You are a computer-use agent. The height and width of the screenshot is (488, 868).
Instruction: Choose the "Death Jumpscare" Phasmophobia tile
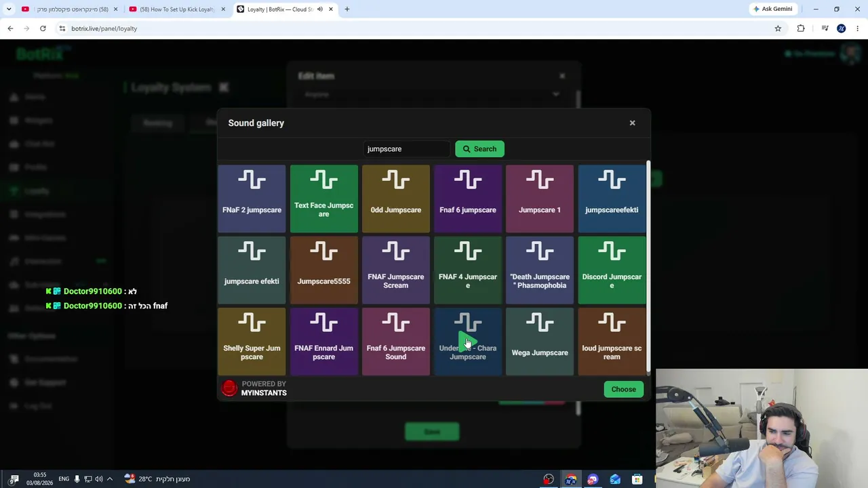click(540, 270)
